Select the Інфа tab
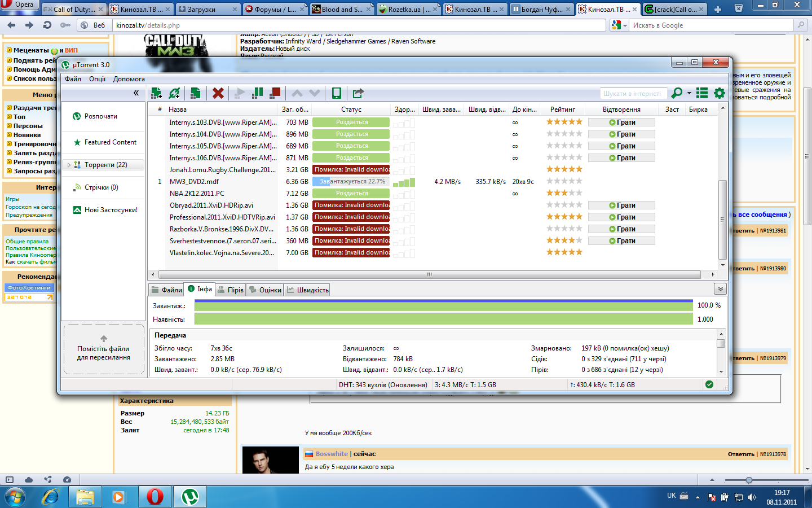812x508 pixels. [x=200, y=289]
